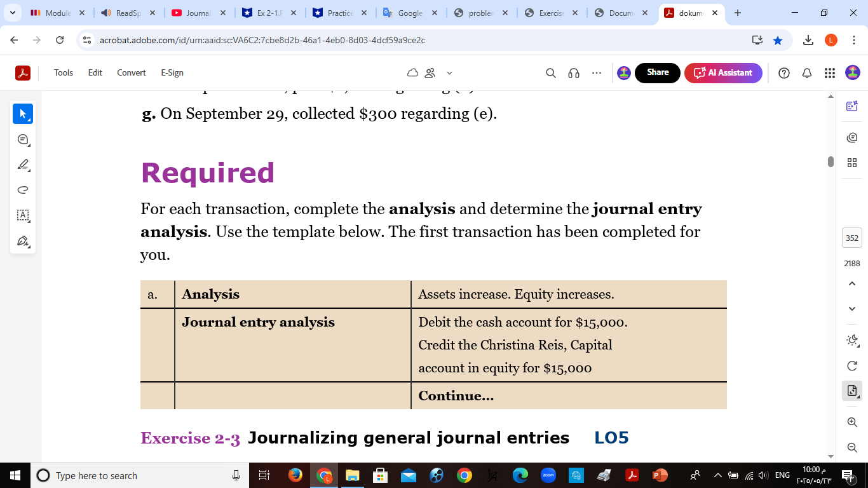The image size is (868, 488).
Task: Open the more options ellipsis menu
Action: [597, 73]
